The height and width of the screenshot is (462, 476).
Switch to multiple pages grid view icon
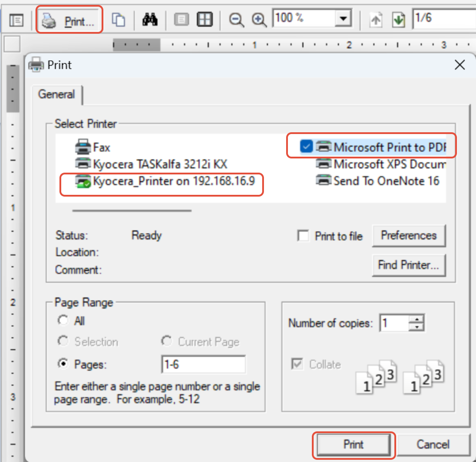pos(205,20)
